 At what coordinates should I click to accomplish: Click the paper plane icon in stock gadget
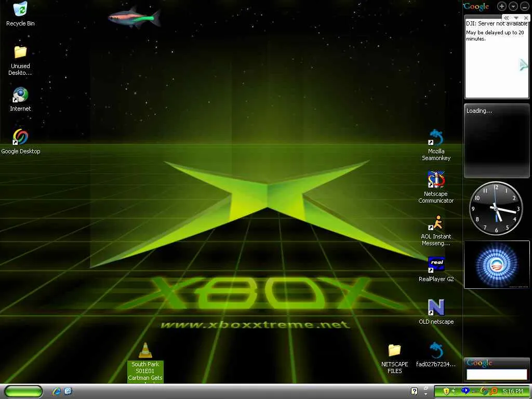pos(524,64)
